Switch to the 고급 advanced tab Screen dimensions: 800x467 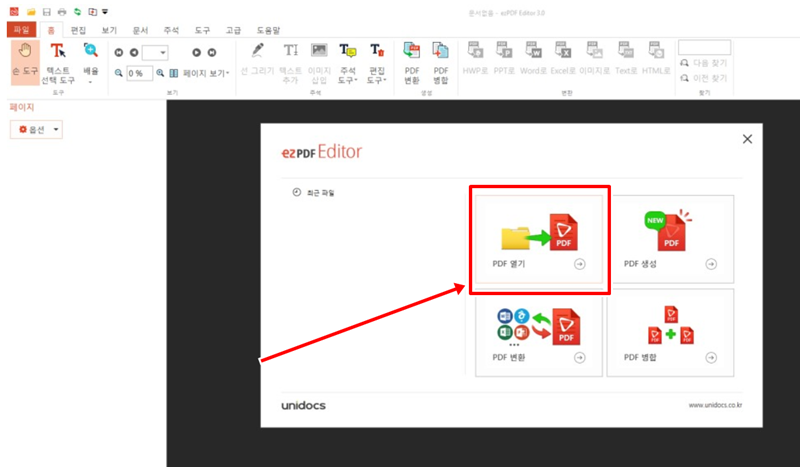(x=234, y=30)
